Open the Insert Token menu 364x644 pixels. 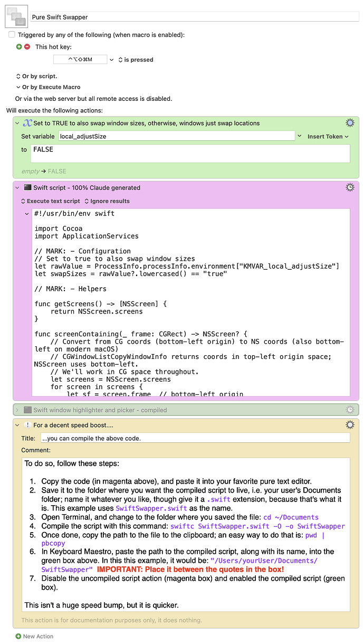328,136
